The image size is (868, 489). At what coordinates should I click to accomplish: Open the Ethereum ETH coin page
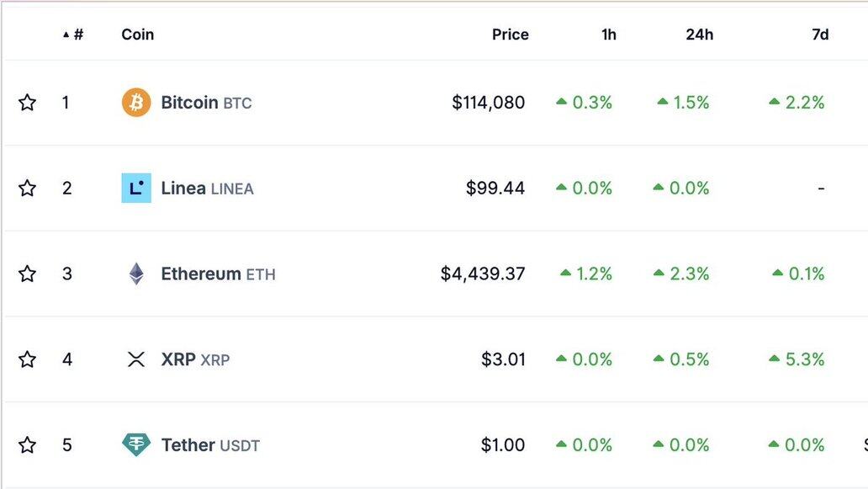(218, 274)
